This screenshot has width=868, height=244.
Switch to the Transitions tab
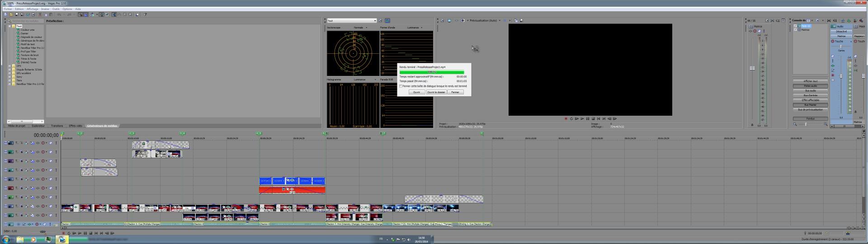[57, 126]
